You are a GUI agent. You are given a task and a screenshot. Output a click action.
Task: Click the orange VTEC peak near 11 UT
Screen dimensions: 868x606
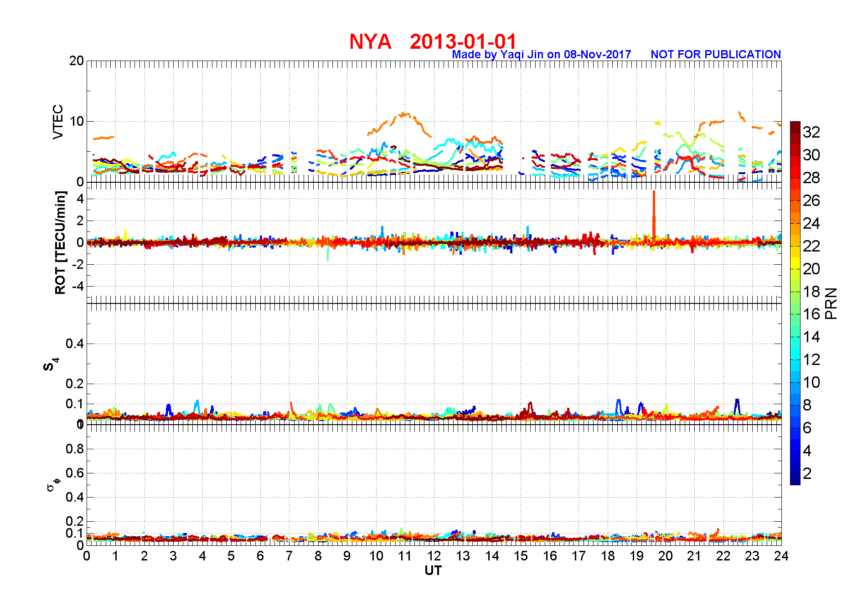(404, 114)
